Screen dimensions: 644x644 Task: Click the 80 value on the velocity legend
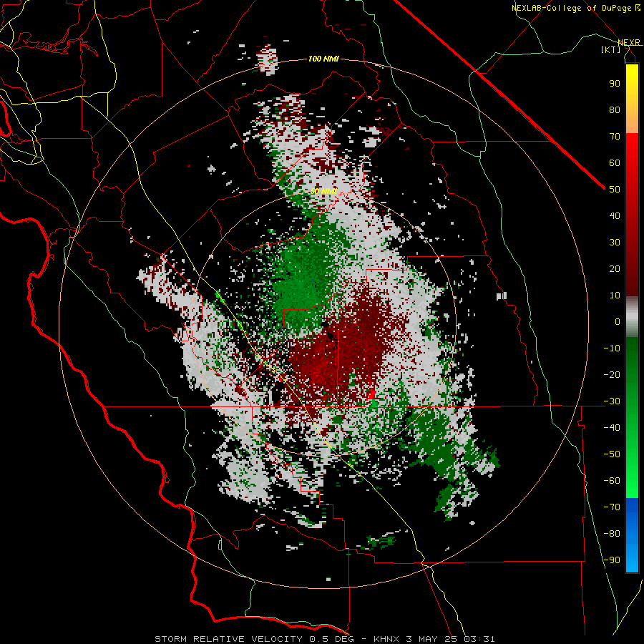(615, 110)
